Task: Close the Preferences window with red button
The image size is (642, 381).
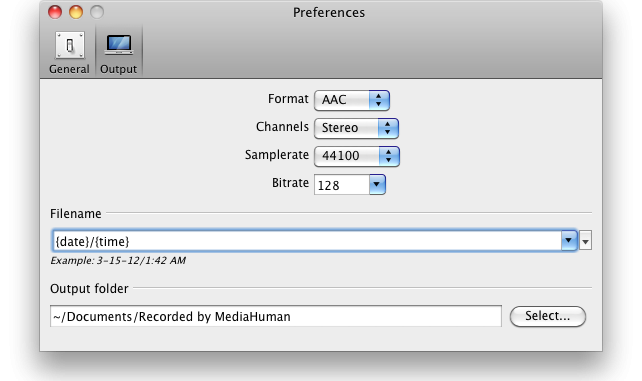Action: point(55,12)
